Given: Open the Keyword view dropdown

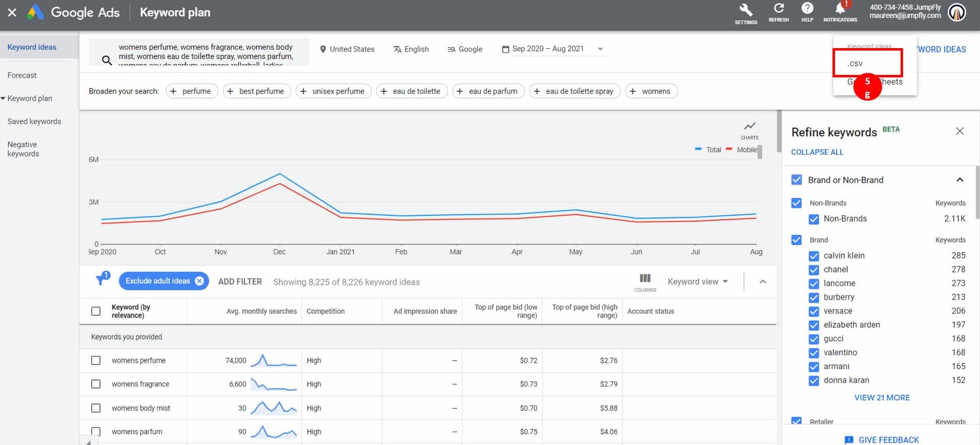Looking at the screenshot, I should point(698,282).
